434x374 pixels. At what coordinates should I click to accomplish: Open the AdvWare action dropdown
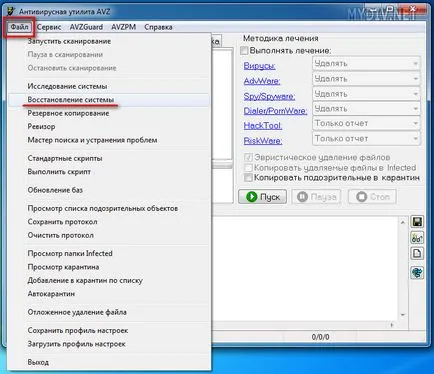[x=366, y=79]
